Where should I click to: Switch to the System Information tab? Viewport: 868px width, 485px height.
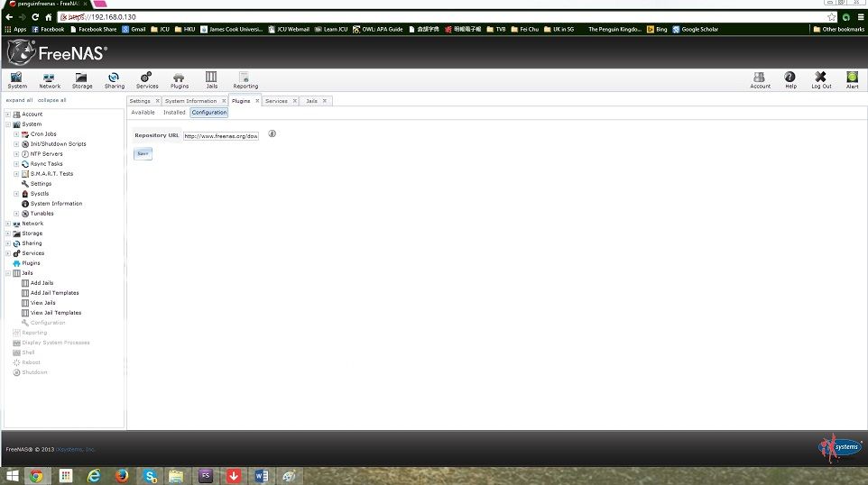[190, 101]
